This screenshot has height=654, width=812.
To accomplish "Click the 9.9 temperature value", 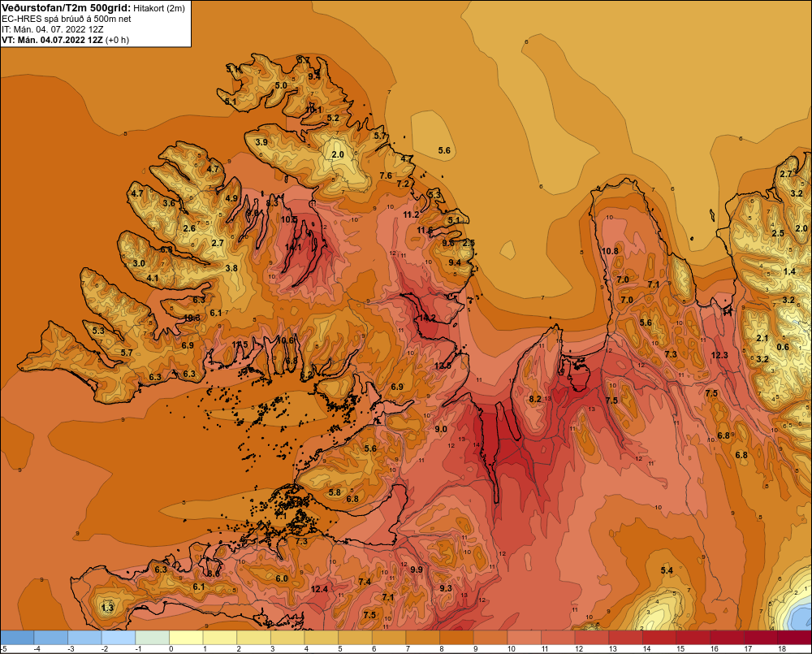I will 417,570.
